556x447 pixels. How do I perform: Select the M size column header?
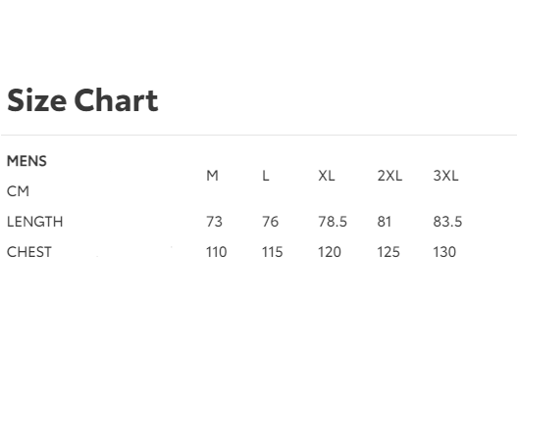click(212, 176)
